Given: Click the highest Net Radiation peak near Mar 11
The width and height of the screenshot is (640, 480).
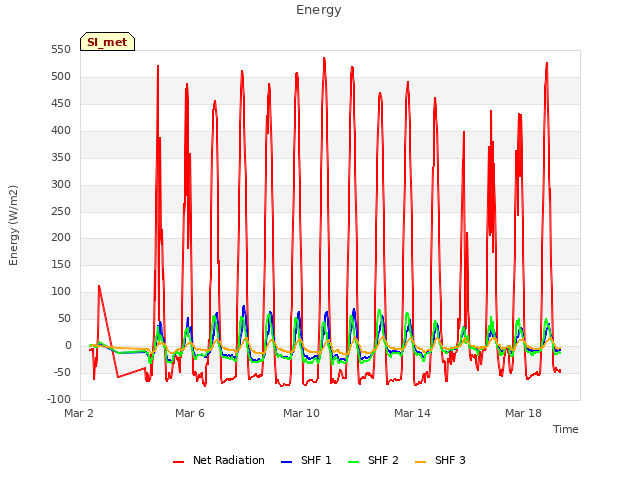Looking at the screenshot, I should [324, 58].
